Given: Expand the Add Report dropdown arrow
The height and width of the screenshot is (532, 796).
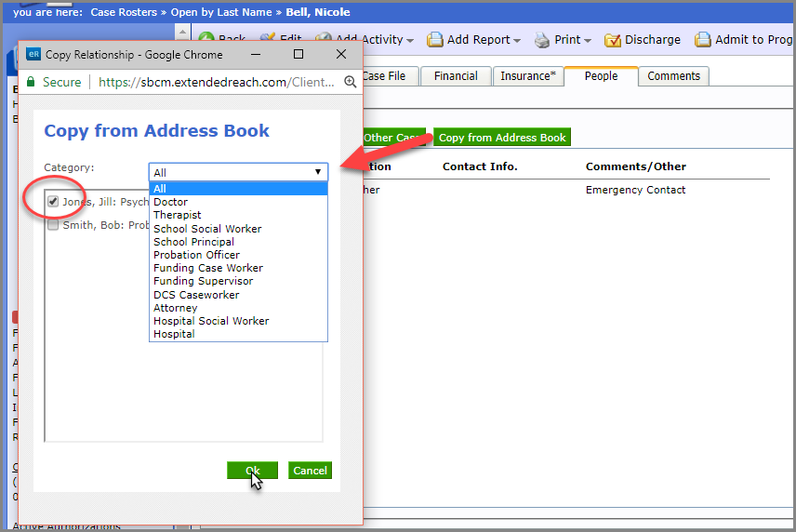Looking at the screenshot, I should coord(517,41).
